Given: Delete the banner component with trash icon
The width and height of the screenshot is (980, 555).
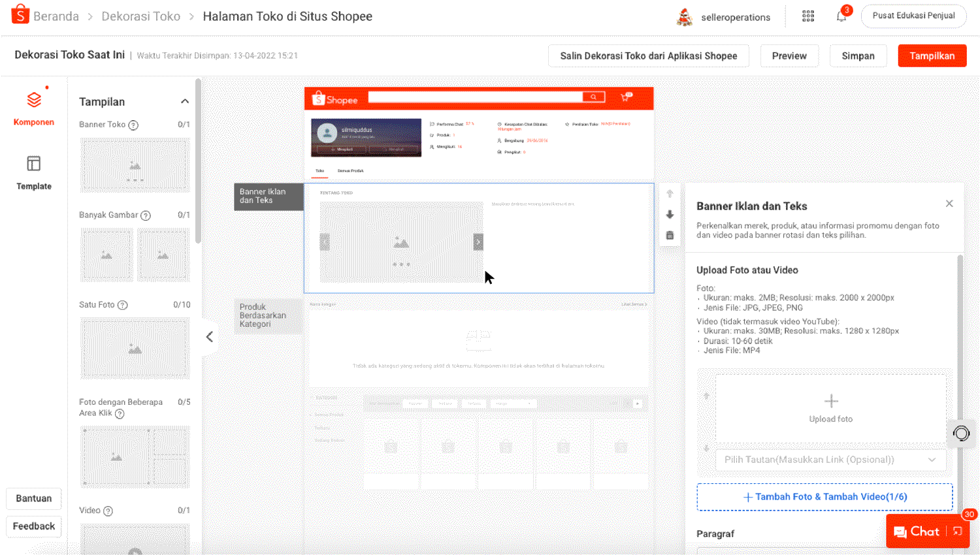Looking at the screenshot, I should tap(670, 235).
